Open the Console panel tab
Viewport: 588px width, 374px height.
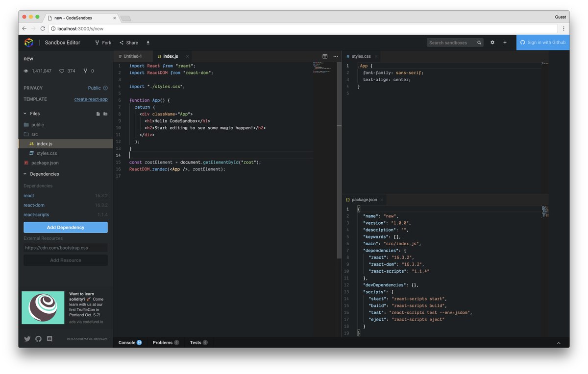(130, 343)
